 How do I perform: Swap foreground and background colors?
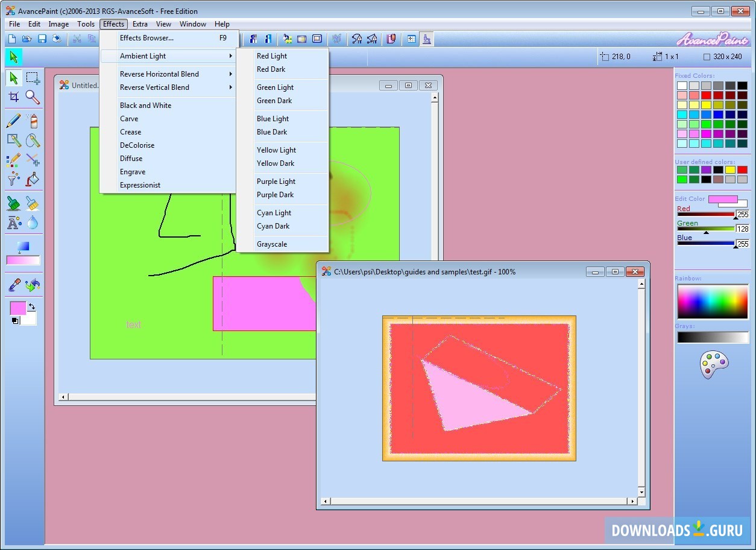click(x=31, y=307)
